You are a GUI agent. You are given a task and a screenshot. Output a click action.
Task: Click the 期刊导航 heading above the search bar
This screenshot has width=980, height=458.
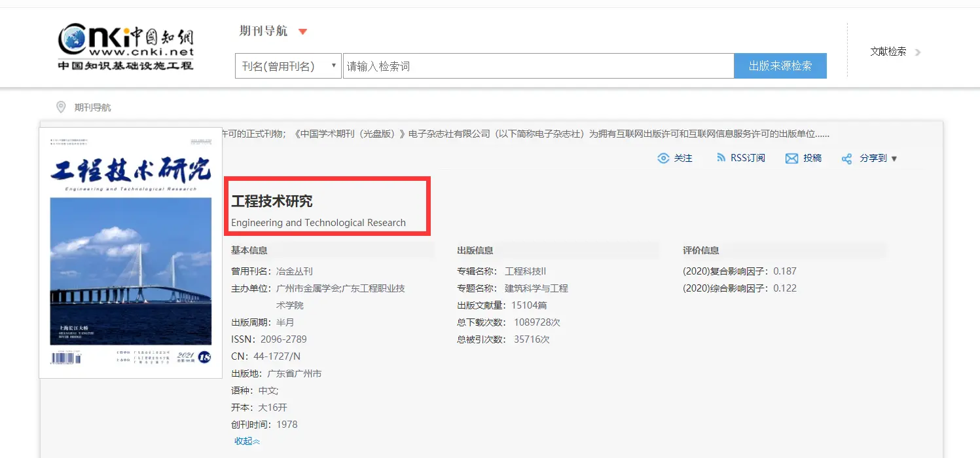point(263,31)
